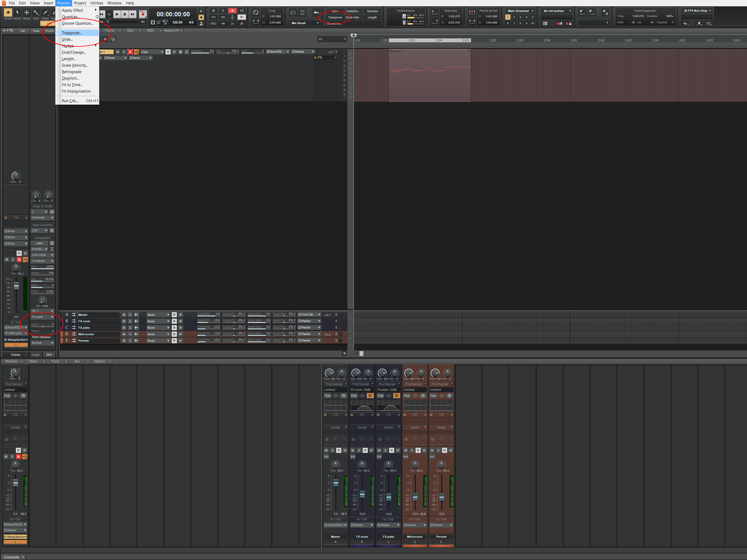This screenshot has width=747, height=560.
Task: Toggle the loop on/off icon
Action: click(256, 13)
